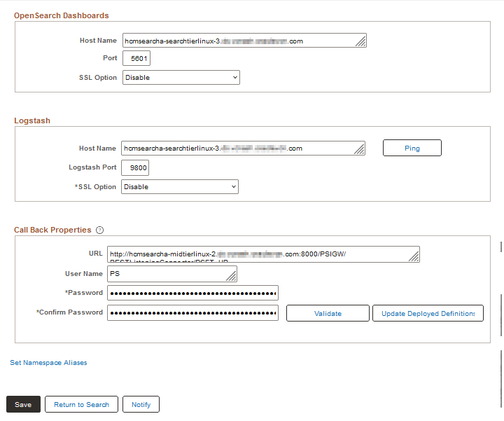The height and width of the screenshot is (421, 504).
Task: Expand the Logstash SSL Option dropdown
Action: tap(179, 187)
